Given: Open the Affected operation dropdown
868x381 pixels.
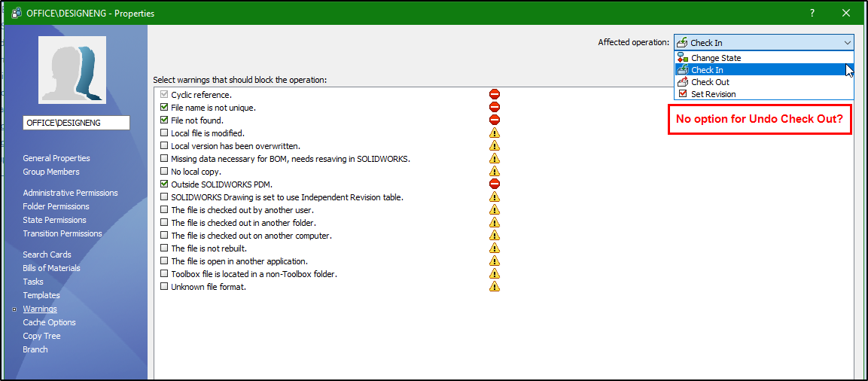Looking at the screenshot, I should 764,43.
